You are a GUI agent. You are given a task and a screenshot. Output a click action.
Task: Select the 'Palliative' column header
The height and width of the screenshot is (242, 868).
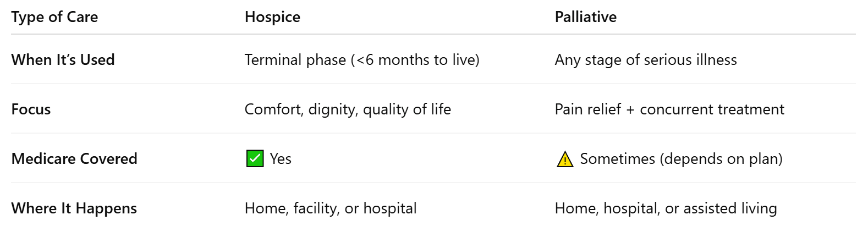585,17
